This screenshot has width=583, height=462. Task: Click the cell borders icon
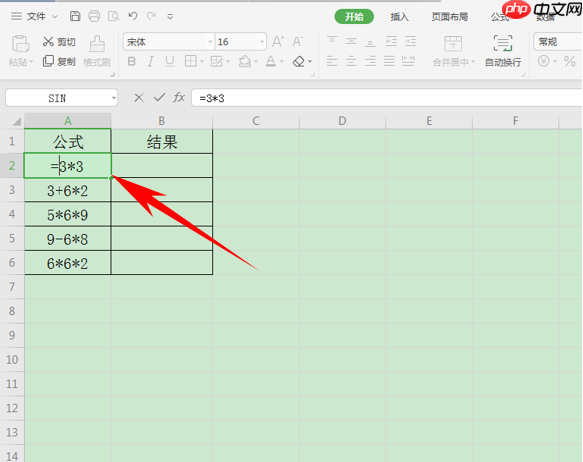pyautogui.click(x=190, y=61)
